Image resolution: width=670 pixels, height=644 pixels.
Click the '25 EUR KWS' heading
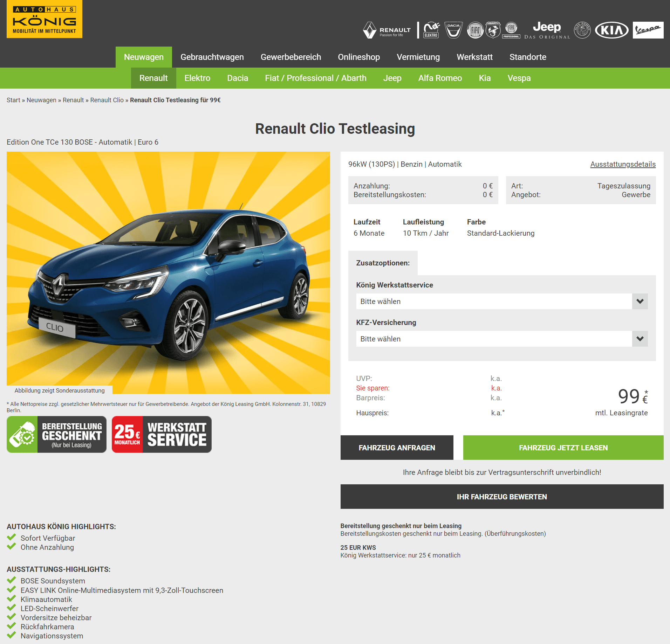358,548
